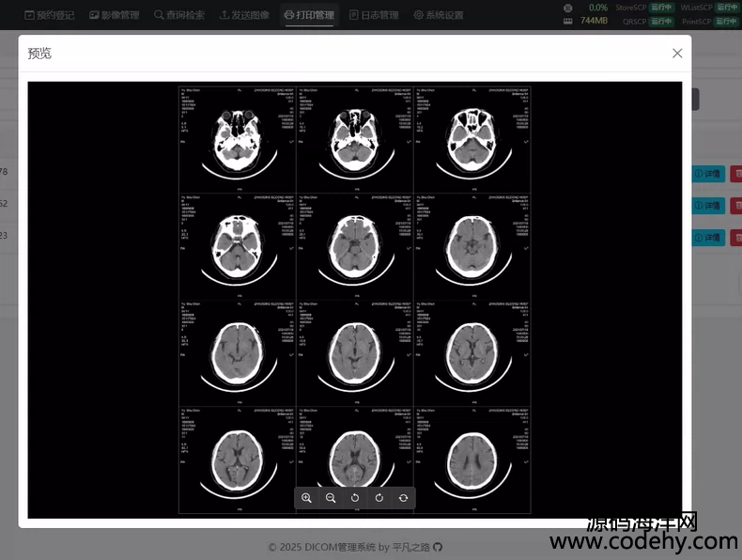
Task: Click the footer text DICOM管理系统 by 平凡之路
Action: click(366, 547)
